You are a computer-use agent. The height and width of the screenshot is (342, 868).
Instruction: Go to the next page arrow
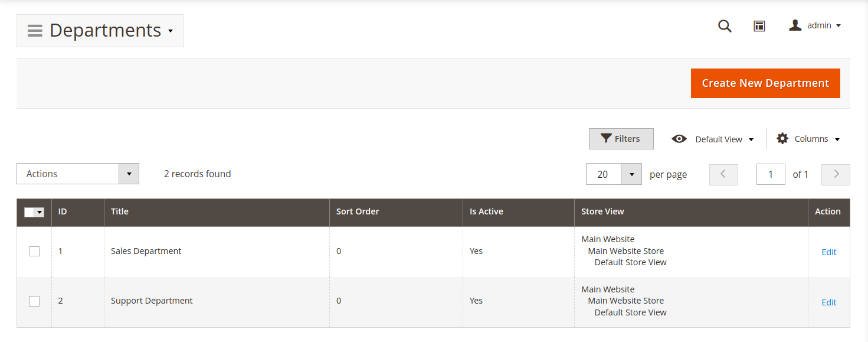coord(836,174)
